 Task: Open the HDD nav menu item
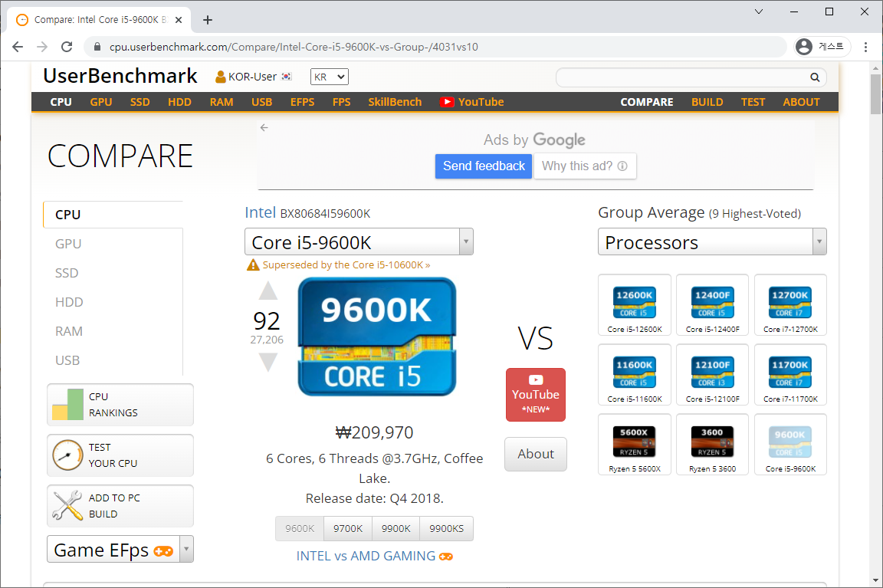point(179,102)
